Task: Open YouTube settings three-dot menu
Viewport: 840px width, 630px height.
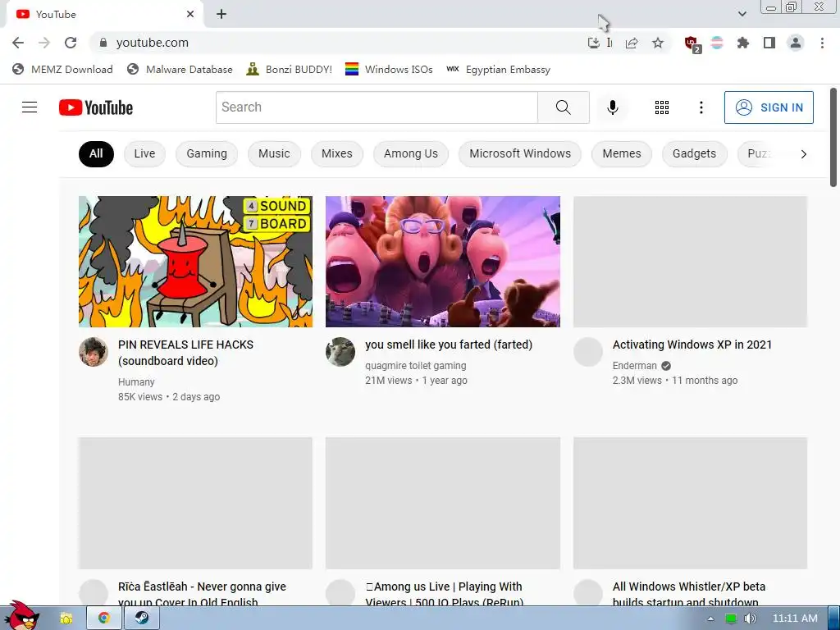Action: coord(701,107)
